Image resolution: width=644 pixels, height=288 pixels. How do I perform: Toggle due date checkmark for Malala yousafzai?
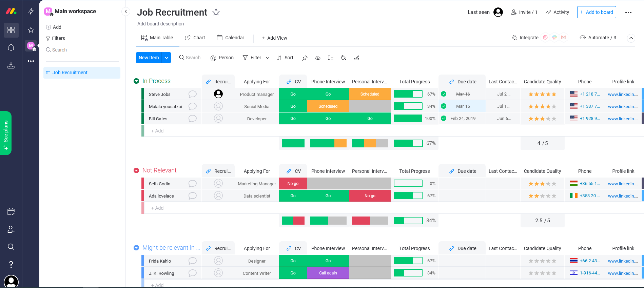pyautogui.click(x=444, y=106)
